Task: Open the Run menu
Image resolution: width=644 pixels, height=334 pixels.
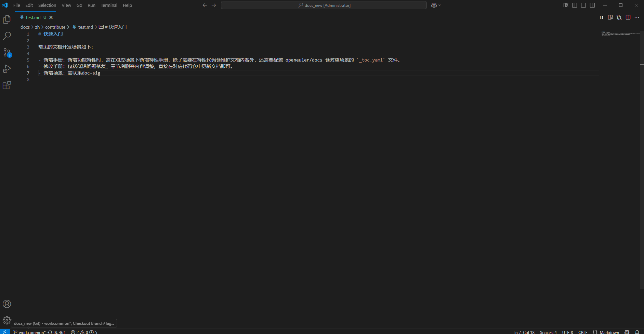Action: (x=91, y=5)
